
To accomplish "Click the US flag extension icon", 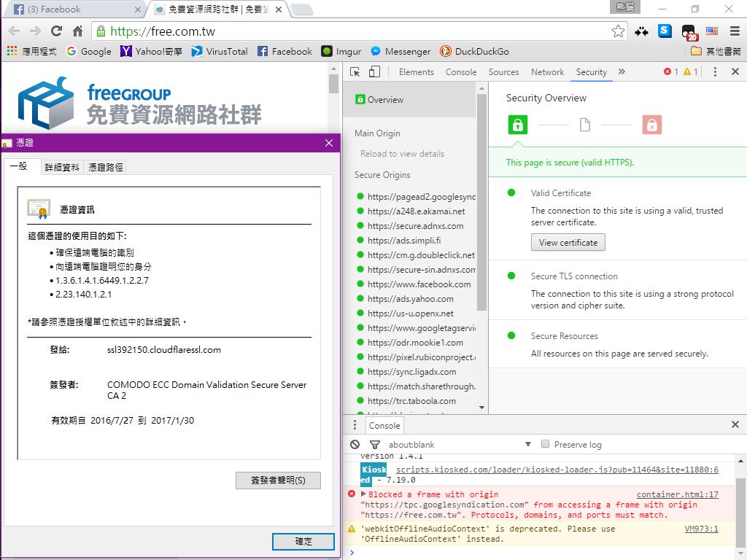I will 712,31.
